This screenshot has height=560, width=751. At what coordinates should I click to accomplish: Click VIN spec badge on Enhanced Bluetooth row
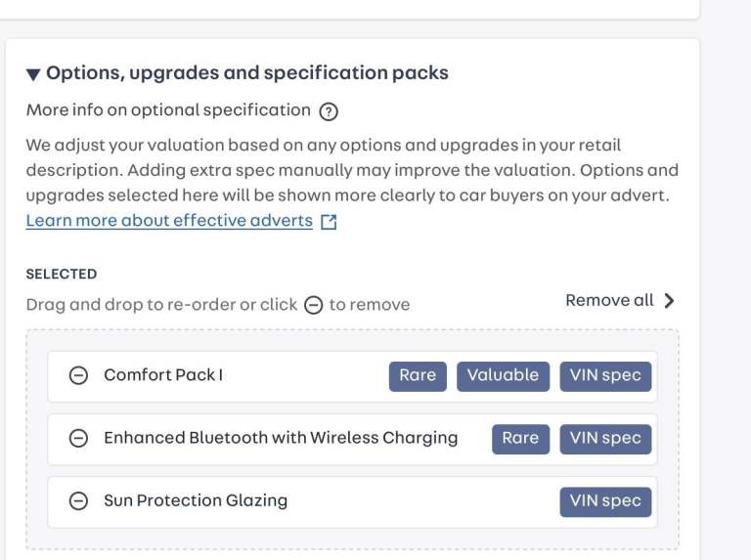[605, 438]
